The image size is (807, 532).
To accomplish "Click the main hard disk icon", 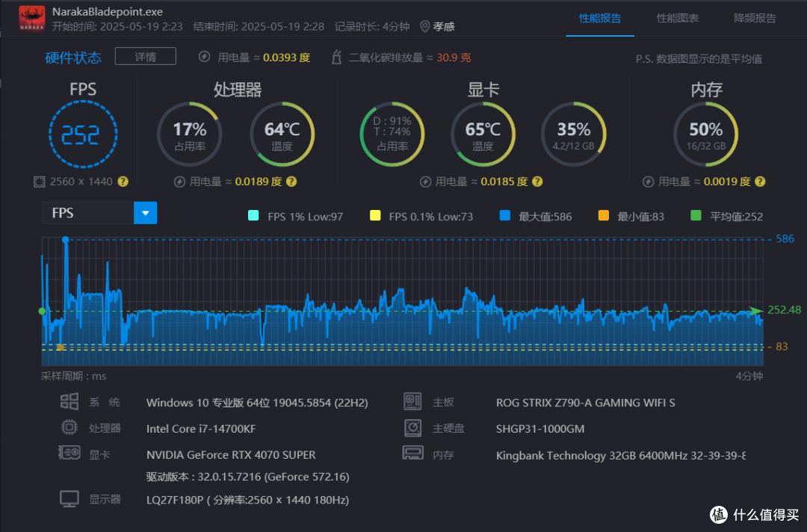I will pyautogui.click(x=412, y=427).
